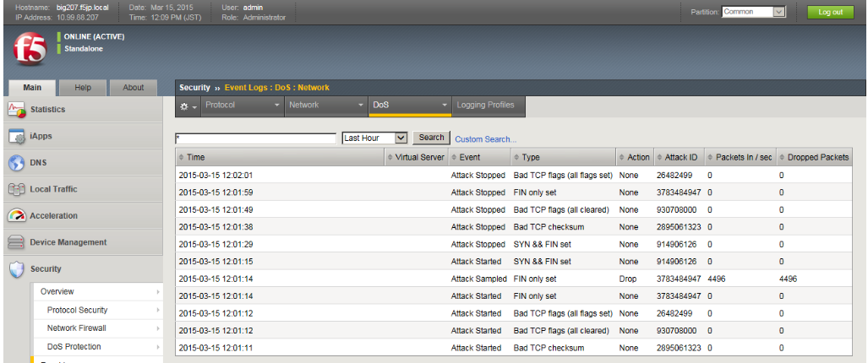Open the Custom Search link

[485, 139]
